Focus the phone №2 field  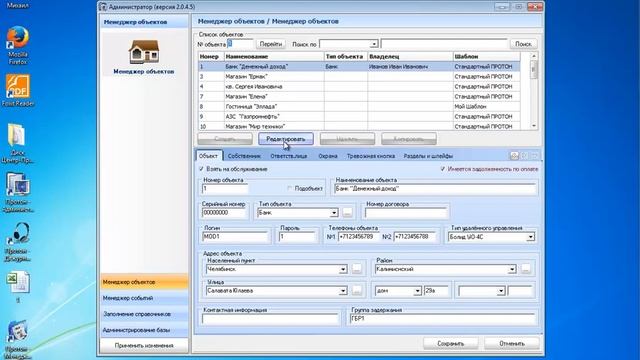pyautogui.click(x=415, y=237)
